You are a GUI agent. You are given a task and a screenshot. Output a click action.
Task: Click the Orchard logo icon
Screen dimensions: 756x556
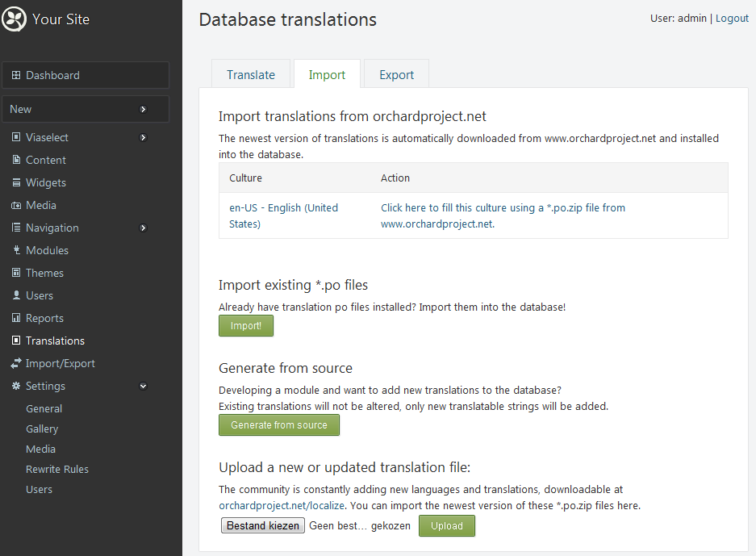15,19
